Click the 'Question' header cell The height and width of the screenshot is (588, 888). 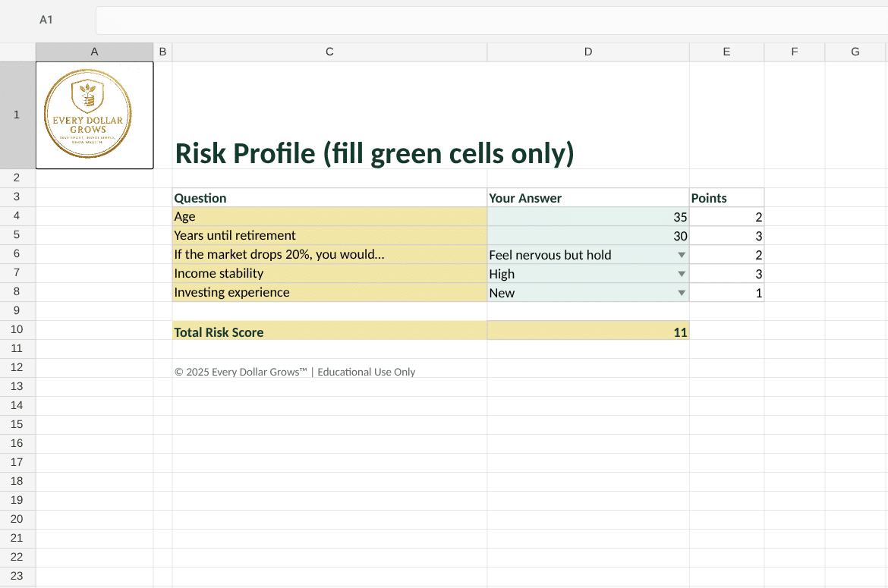point(329,198)
